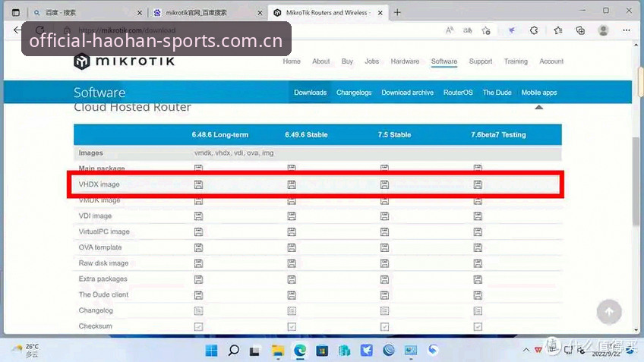
Task: Toggle Read aloud icon in address bar
Action: click(450, 30)
